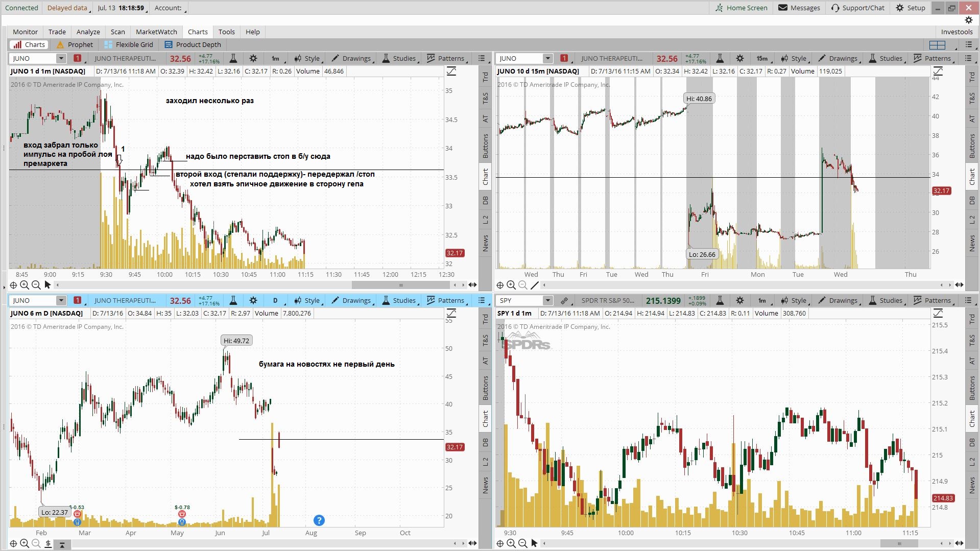Click the red symbol link on JUNO 1m chart

click(77, 58)
